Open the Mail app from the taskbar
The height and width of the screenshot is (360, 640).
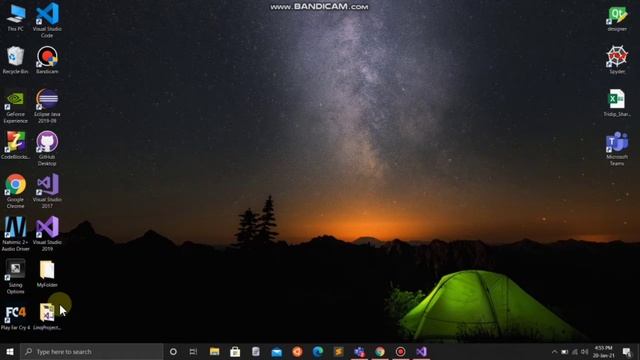(x=277, y=351)
